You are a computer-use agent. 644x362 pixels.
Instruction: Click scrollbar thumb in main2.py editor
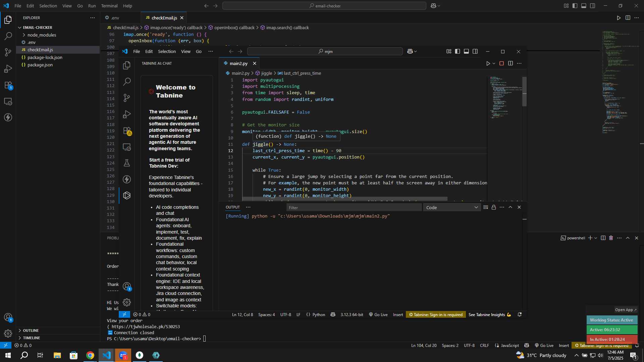click(524, 92)
